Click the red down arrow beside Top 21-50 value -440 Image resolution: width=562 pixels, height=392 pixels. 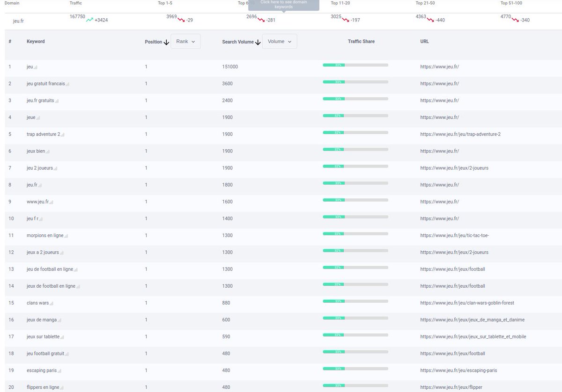click(x=430, y=20)
